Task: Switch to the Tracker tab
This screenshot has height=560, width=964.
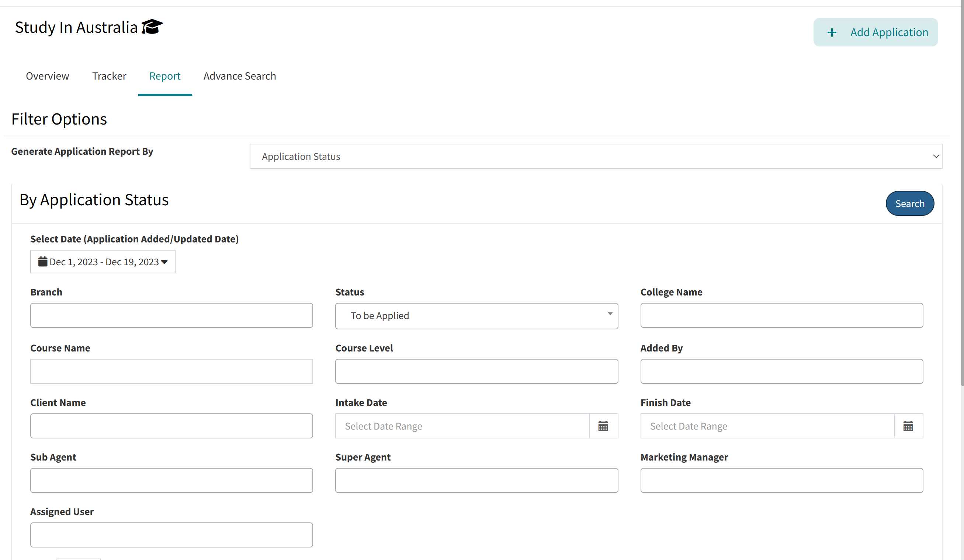Action: [109, 76]
